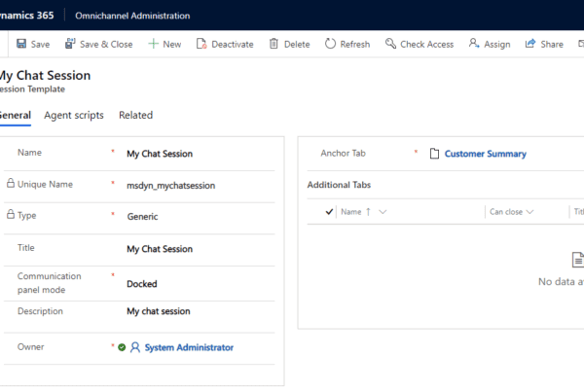
Task: Toggle select-all checkmark in Additional Tabs grid
Action: coord(329,211)
